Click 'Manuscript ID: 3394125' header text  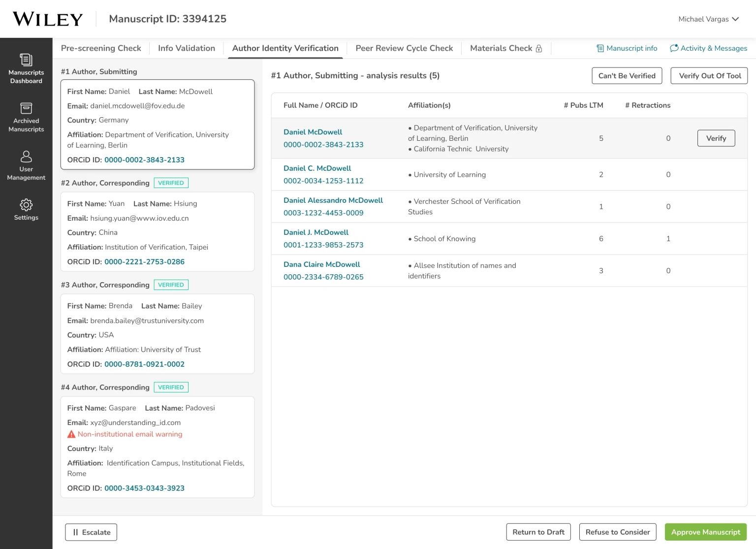[168, 19]
